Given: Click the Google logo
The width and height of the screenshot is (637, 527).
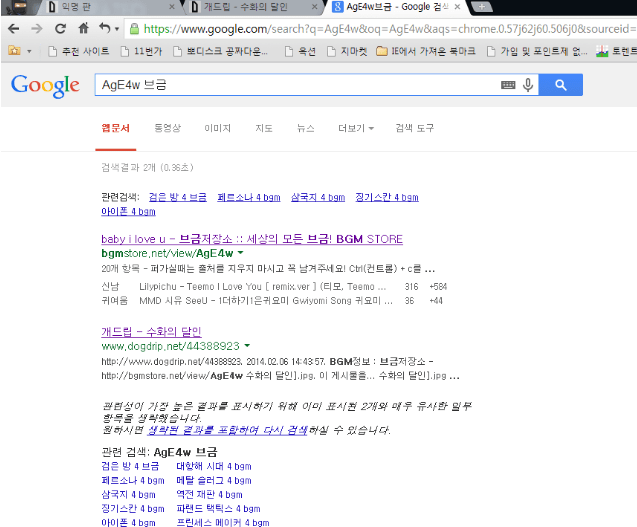Looking at the screenshot, I should tap(45, 85).
